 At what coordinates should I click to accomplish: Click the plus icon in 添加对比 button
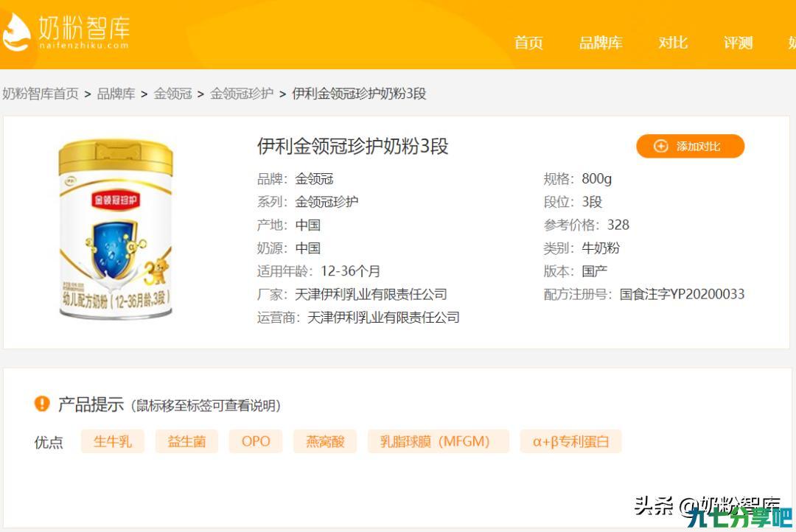tap(660, 146)
